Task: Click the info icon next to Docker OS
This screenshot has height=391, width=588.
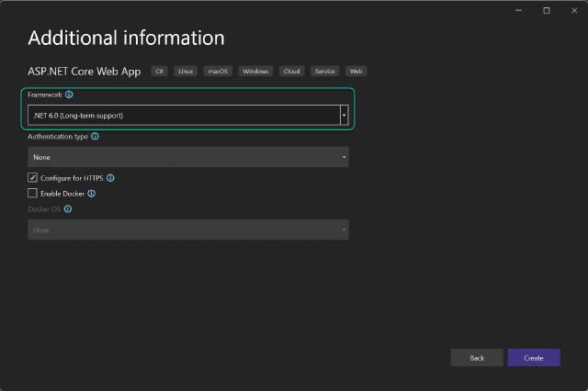Action: tap(68, 209)
